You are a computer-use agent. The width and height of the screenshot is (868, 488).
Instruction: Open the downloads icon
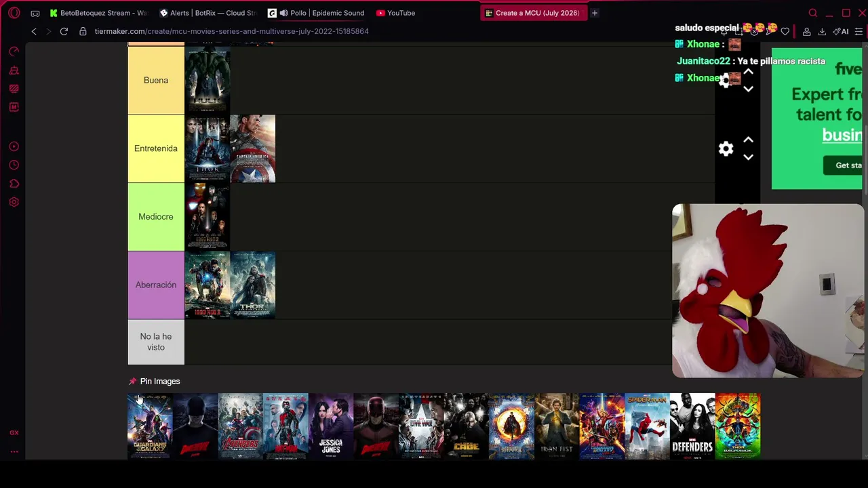822,31
